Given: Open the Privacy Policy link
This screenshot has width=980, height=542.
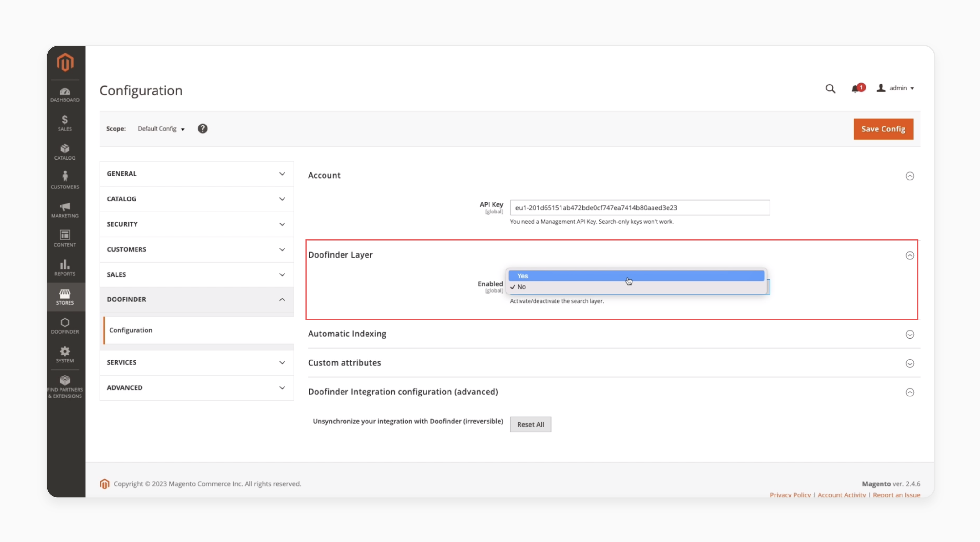Looking at the screenshot, I should click(x=790, y=495).
